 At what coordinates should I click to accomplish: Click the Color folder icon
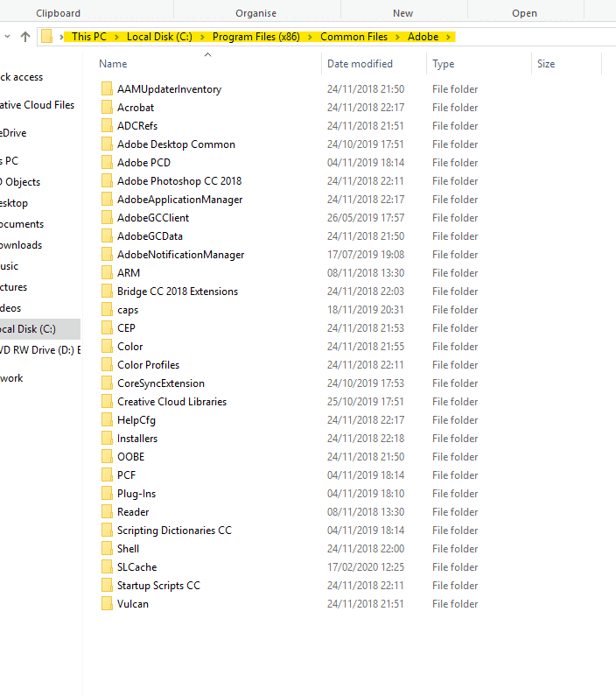pos(107,346)
